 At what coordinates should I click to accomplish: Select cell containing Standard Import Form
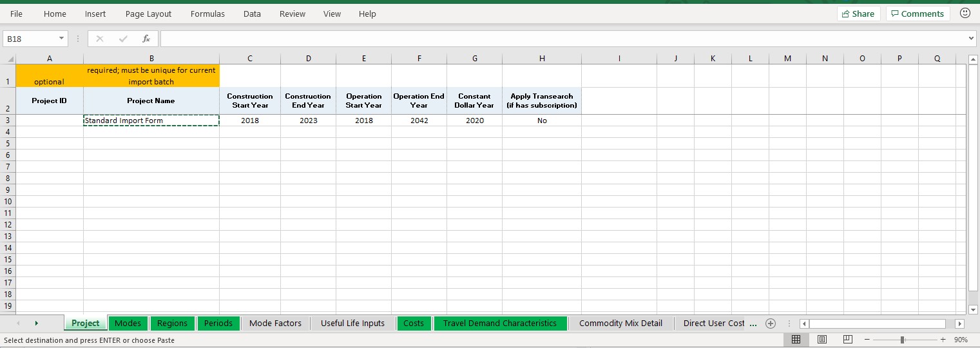[151, 121]
